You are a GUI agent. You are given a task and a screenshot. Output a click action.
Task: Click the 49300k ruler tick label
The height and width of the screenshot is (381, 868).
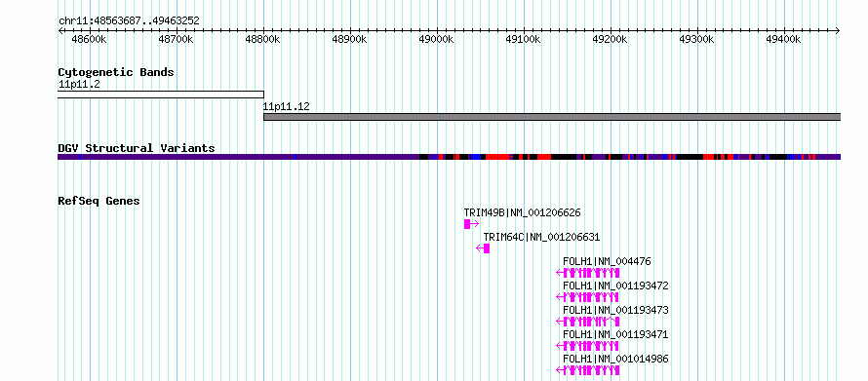(697, 40)
